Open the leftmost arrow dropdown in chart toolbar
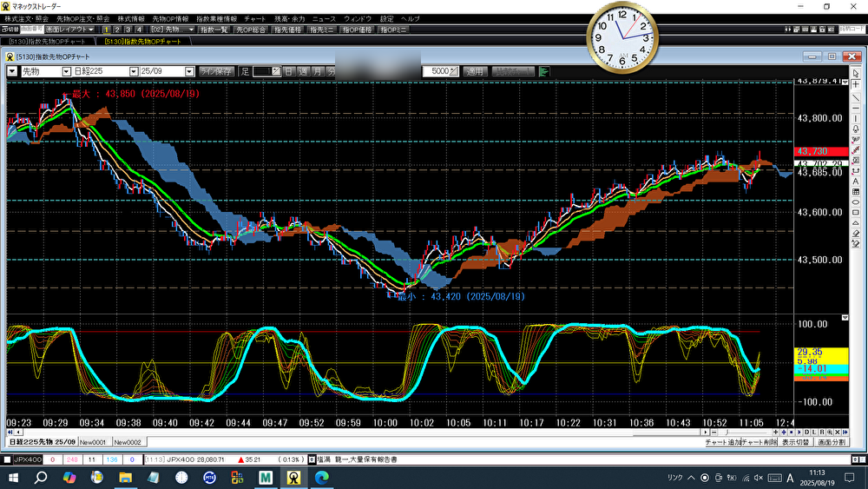This screenshot has width=868, height=489. 12,71
